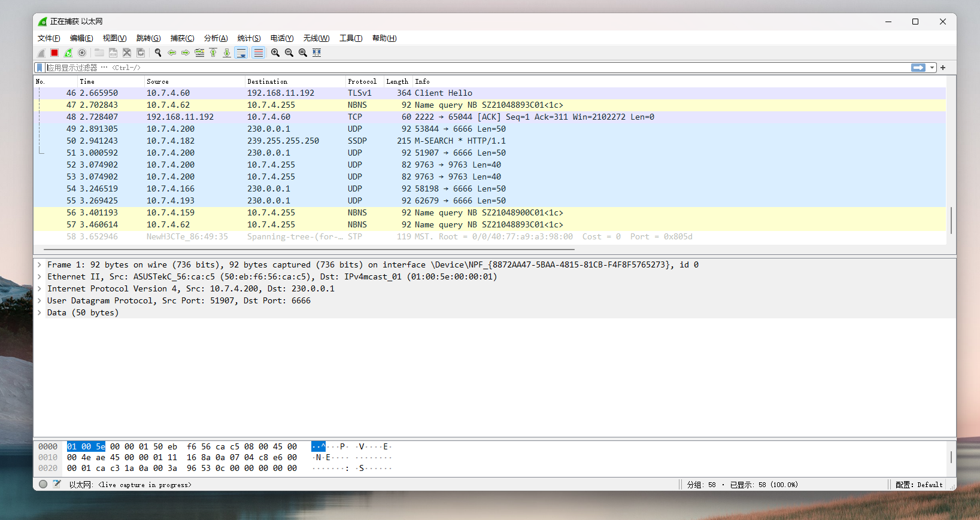Click the reload capture file icon

point(141,53)
